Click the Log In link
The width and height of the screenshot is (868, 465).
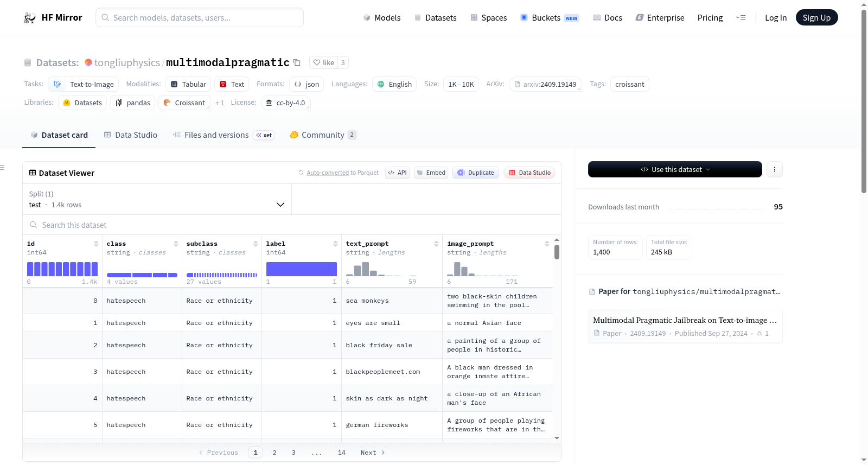pyautogui.click(x=776, y=18)
